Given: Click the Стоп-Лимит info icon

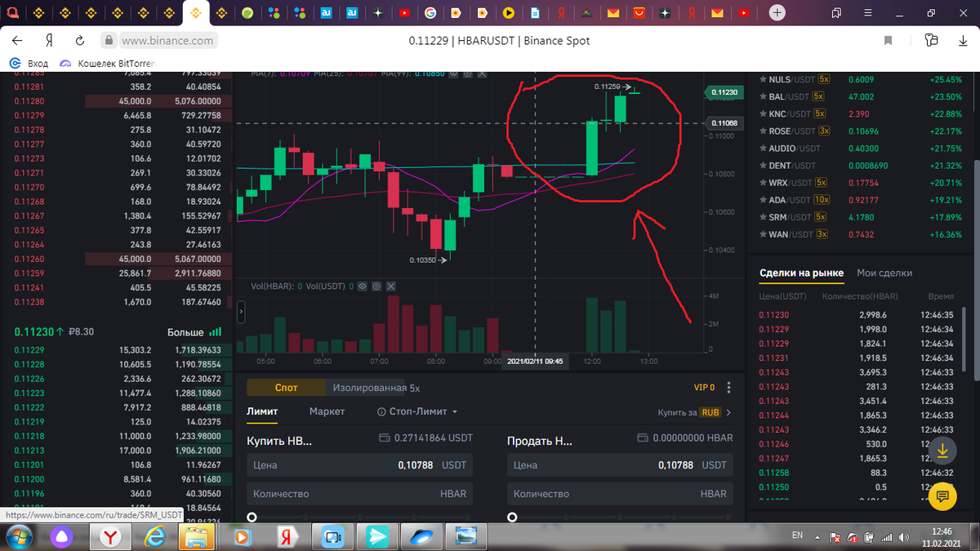Looking at the screenshot, I should tap(381, 411).
